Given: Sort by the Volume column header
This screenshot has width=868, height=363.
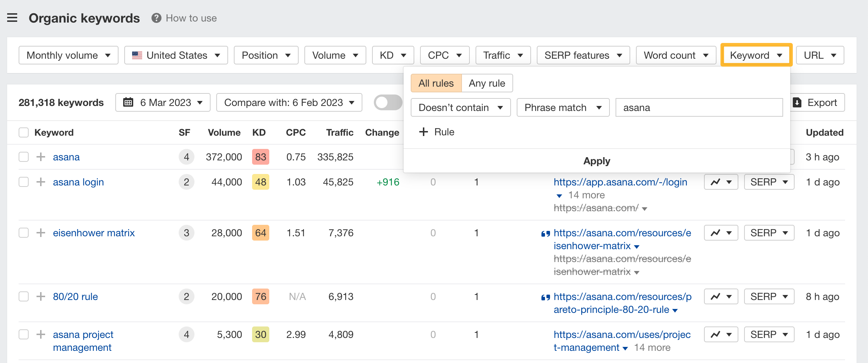Looking at the screenshot, I should tap(224, 132).
